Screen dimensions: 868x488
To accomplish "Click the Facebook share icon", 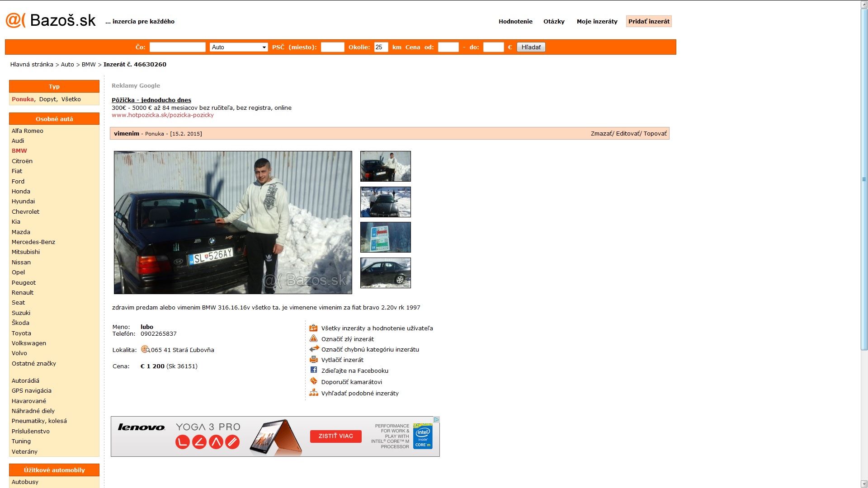I will [314, 370].
